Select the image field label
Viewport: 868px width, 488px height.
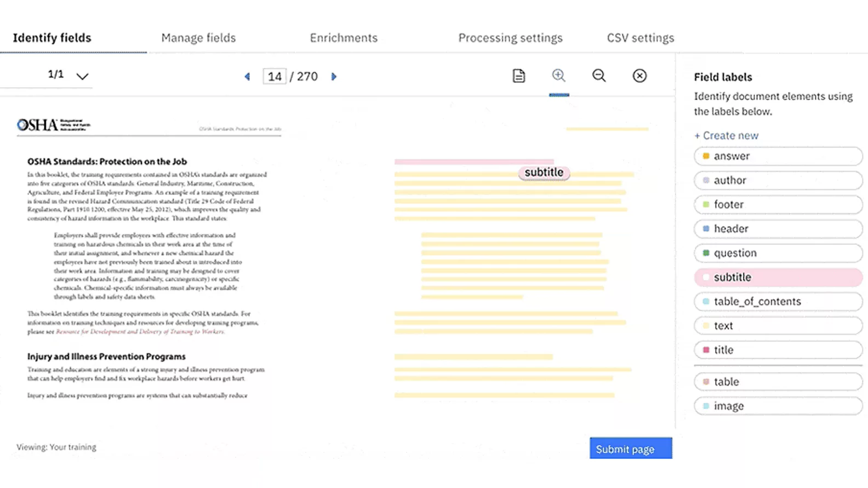[x=778, y=406]
